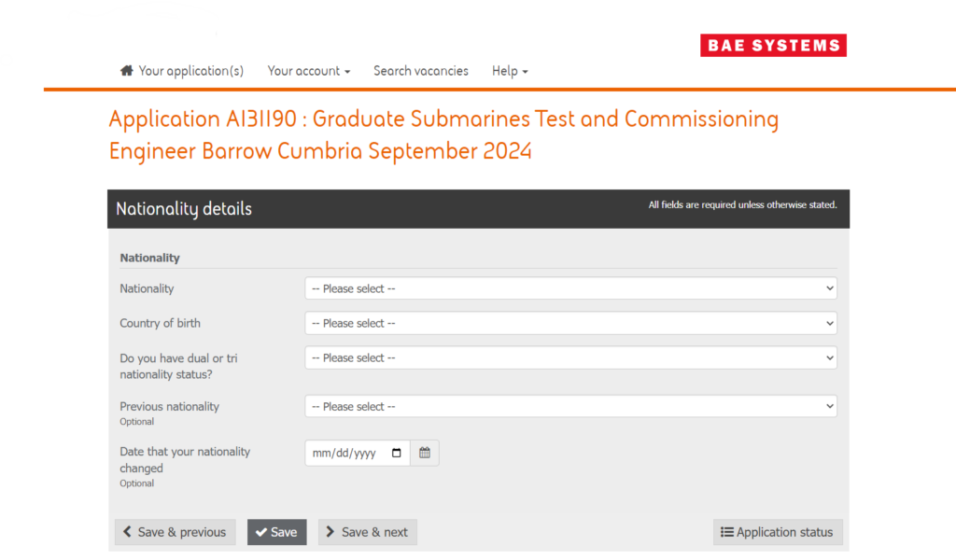Click the Save button
Viewport: 956px width, 560px height.
(x=276, y=532)
